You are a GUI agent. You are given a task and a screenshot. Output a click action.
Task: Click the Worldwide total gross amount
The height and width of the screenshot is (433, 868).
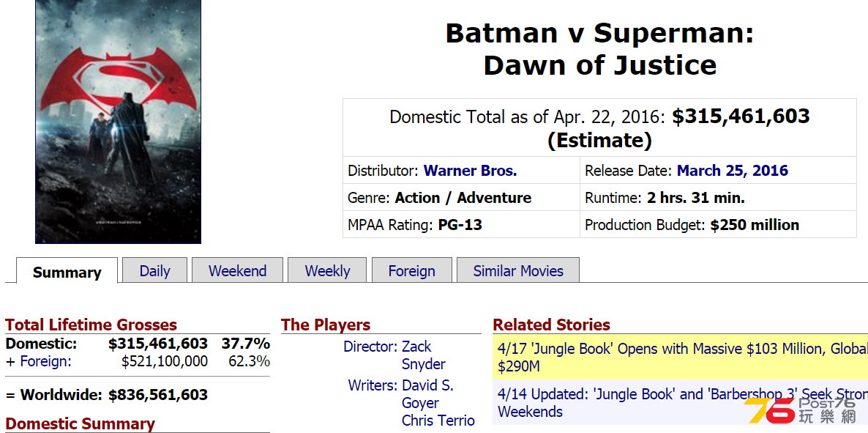(158, 396)
